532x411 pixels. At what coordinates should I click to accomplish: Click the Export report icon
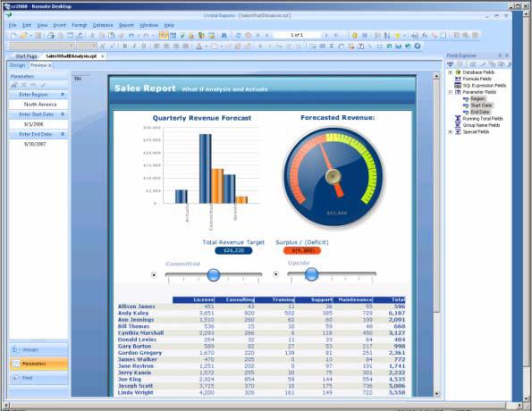coord(80,35)
